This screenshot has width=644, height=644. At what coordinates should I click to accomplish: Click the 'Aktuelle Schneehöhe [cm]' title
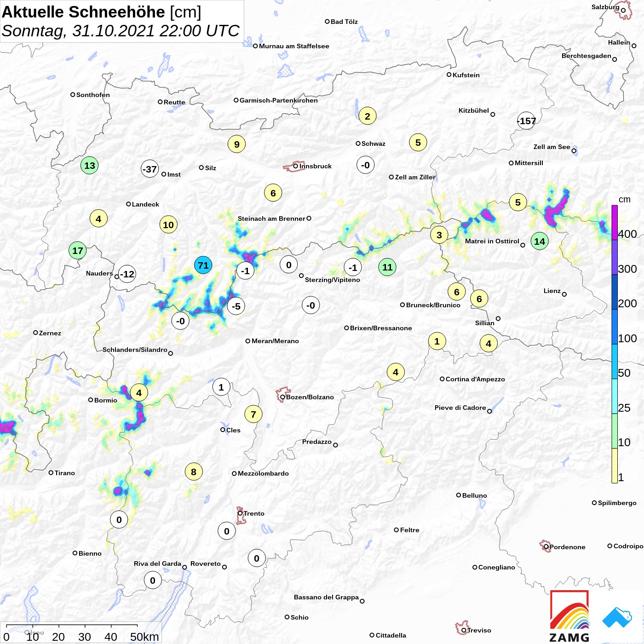[x=102, y=12]
